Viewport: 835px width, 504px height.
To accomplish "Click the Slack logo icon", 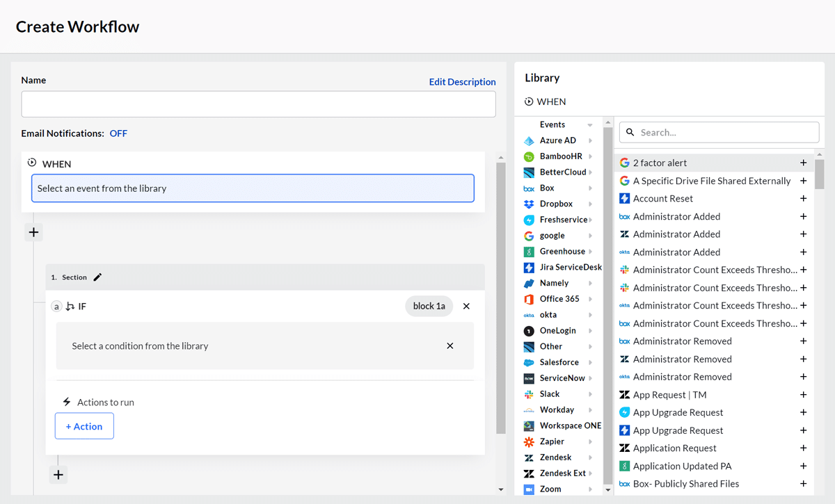I will click(529, 394).
